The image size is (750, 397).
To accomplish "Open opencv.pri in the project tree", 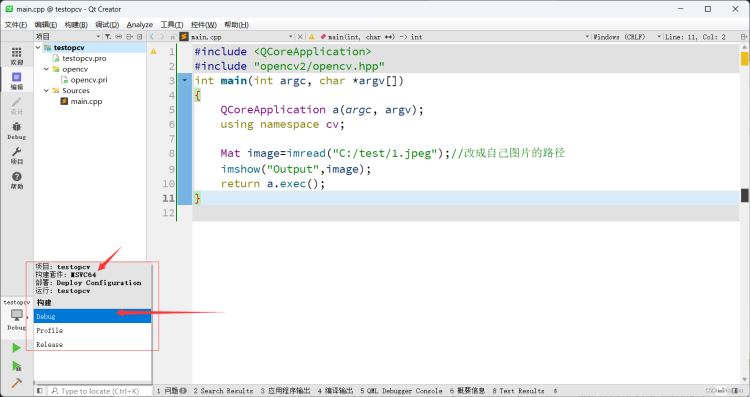I will tap(89, 80).
